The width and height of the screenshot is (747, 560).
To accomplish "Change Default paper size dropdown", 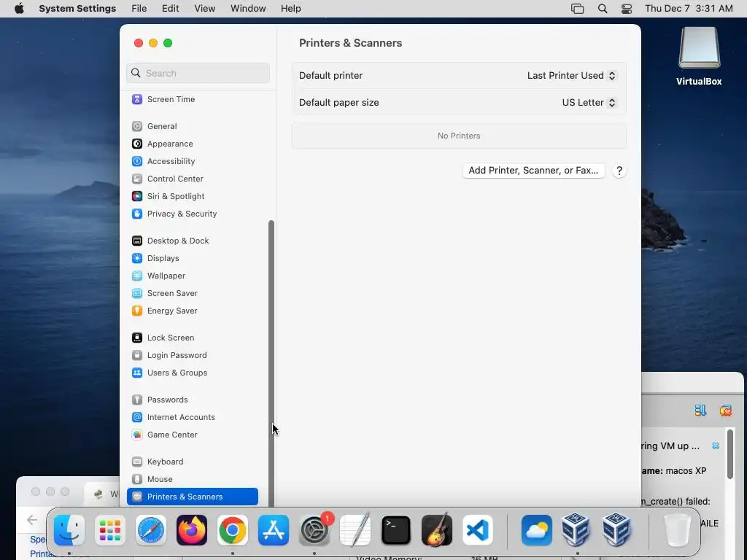I will click(589, 102).
